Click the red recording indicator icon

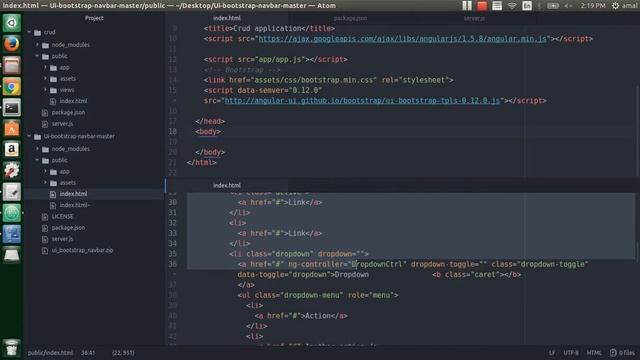(482, 6)
